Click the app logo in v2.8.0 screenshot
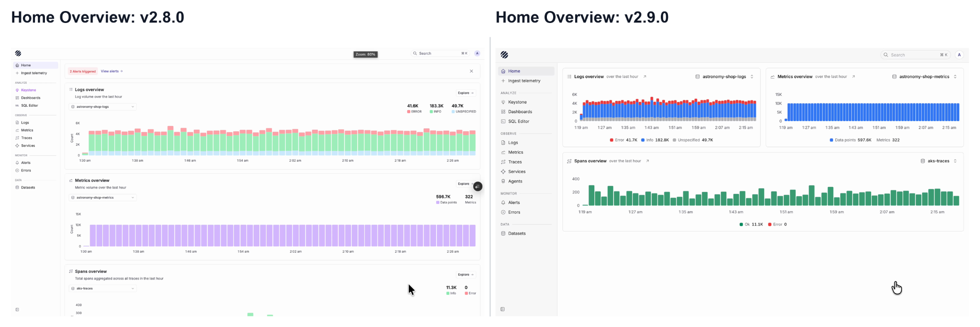This screenshot has height=327, width=980. pos(18,53)
